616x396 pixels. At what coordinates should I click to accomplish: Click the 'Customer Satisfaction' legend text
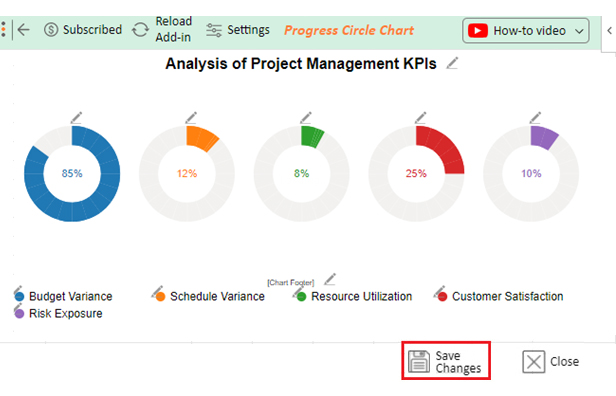(x=508, y=297)
